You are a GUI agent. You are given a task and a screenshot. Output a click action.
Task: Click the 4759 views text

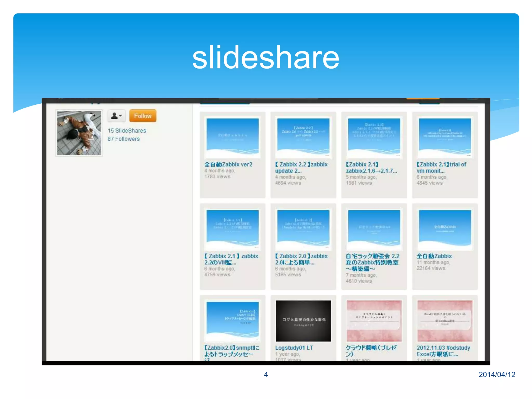click(x=217, y=275)
